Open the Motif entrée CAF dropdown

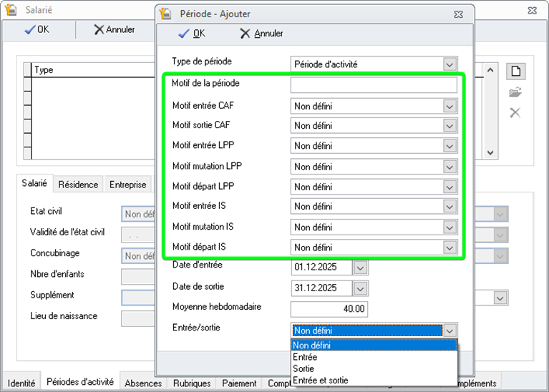pos(450,107)
